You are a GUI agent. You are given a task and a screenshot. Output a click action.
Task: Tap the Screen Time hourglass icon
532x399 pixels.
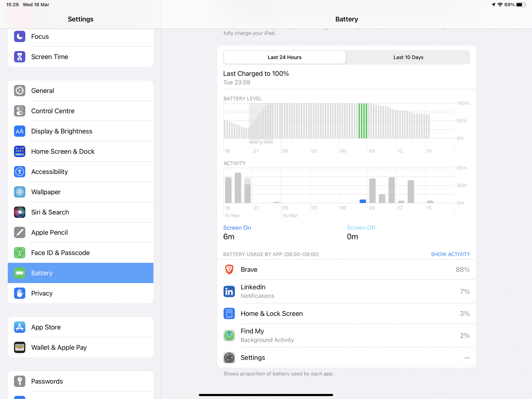(x=20, y=57)
